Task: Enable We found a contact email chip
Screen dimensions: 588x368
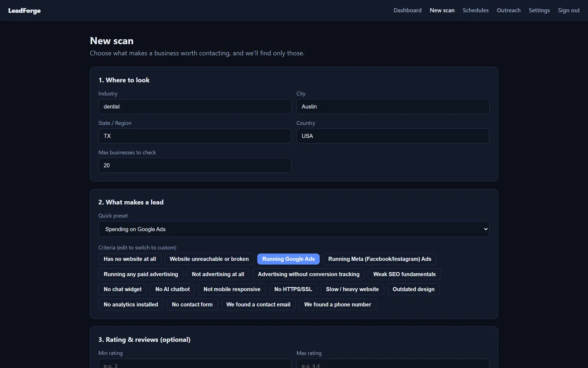Action: click(258, 304)
